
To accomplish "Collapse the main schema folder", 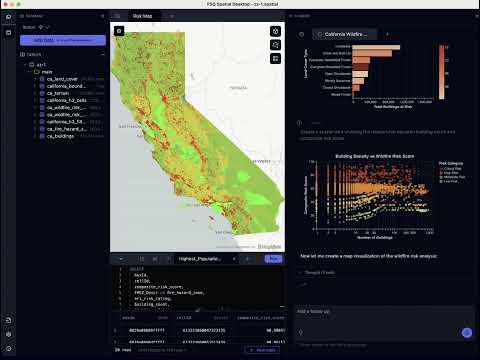I will coord(30,72).
